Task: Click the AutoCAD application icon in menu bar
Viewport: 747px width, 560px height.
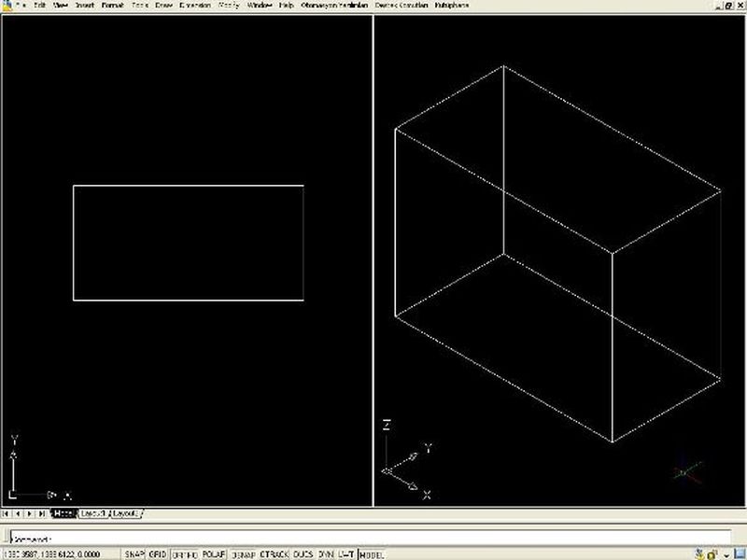Action: (x=6, y=5)
